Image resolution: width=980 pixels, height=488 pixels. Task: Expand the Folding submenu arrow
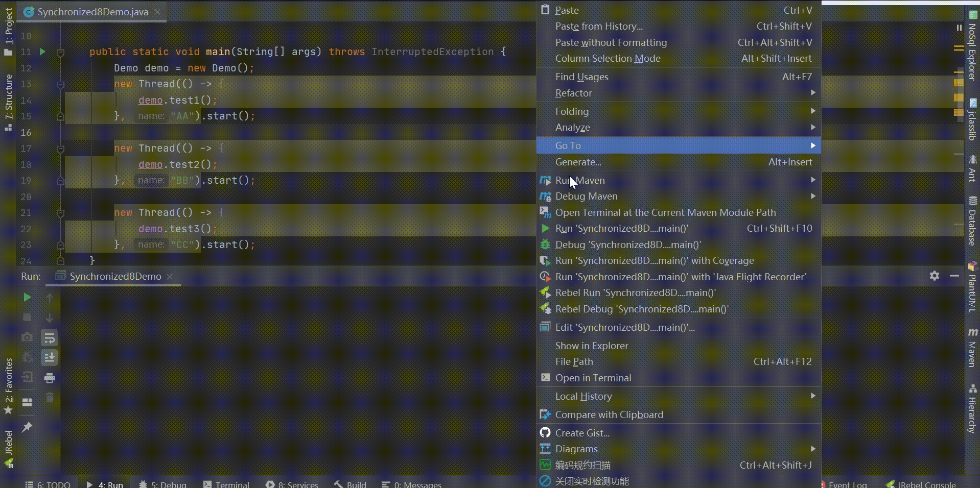tap(812, 111)
